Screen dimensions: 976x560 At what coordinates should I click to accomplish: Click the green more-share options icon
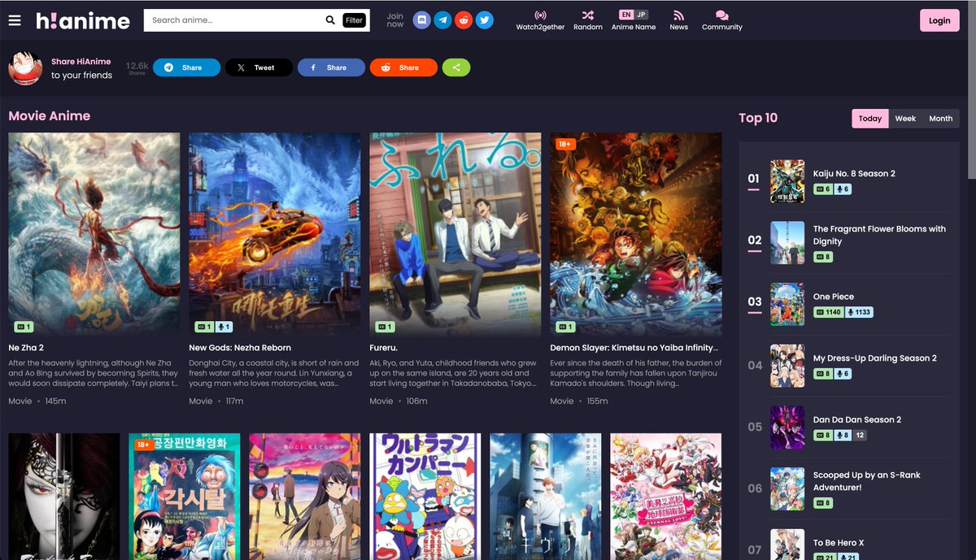point(456,67)
